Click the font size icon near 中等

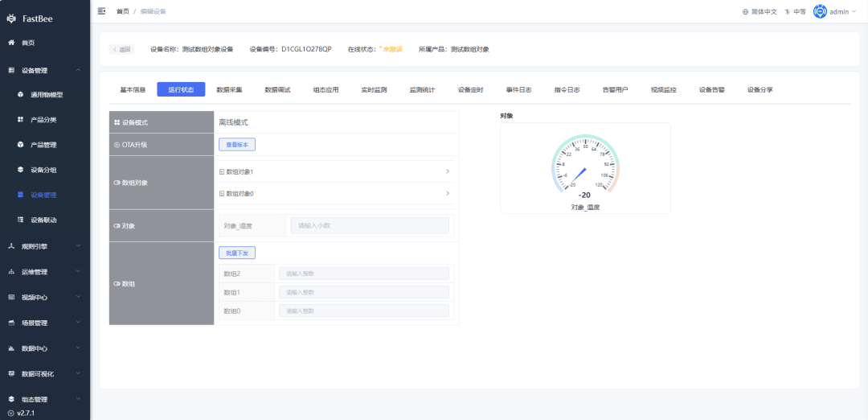788,11
